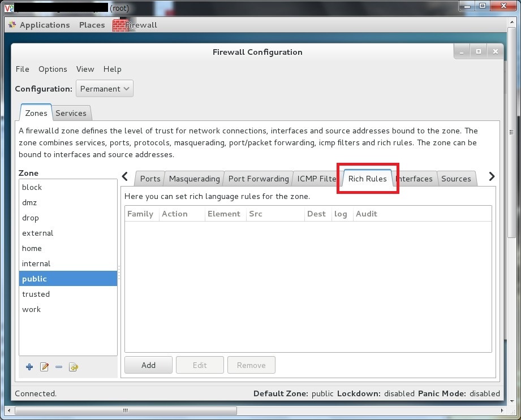Switch to the Services tab
Image resolution: width=521 pixels, height=420 pixels.
pyautogui.click(x=71, y=113)
